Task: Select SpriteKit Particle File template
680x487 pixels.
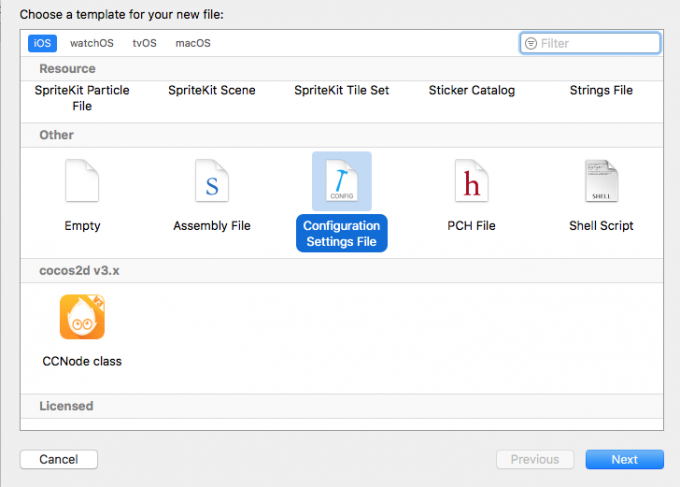Action: click(82, 97)
